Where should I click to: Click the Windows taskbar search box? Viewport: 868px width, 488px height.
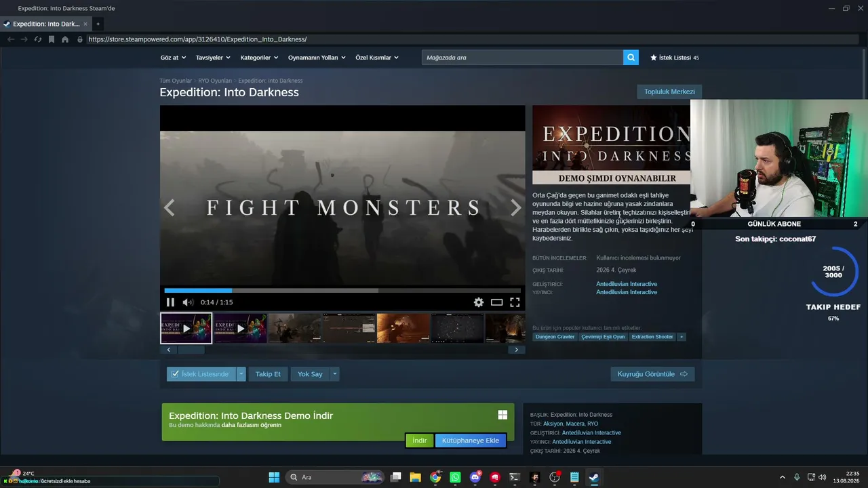click(335, 477)
